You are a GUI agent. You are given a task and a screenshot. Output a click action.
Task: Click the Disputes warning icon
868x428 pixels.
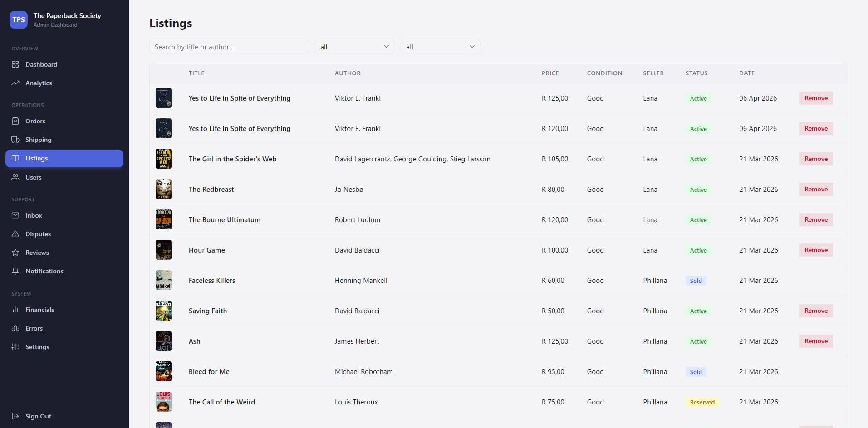pyautogui.click(x=15, y=234)
